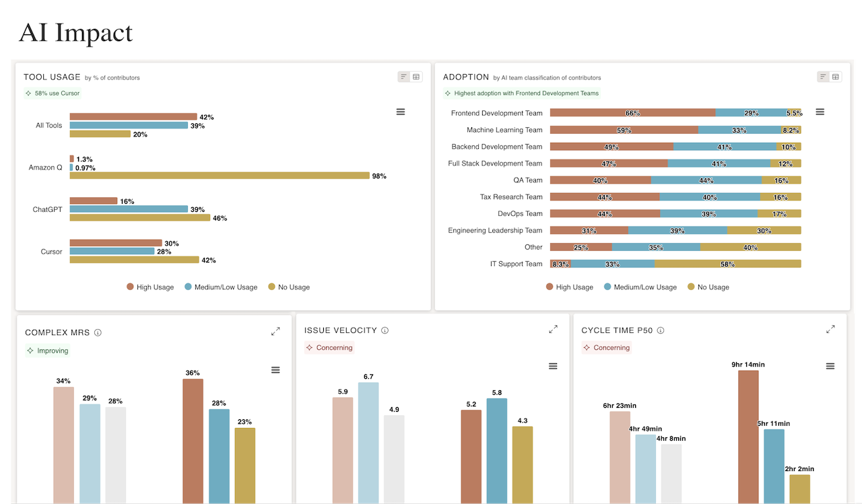
Task: Switch Tool Usage panel to chart view
Action: coord(404,77)
